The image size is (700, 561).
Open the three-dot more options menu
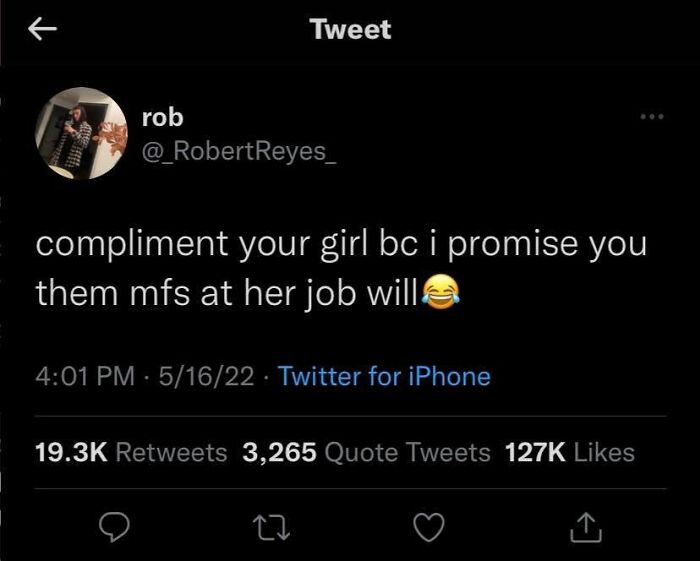coord(652,117)
